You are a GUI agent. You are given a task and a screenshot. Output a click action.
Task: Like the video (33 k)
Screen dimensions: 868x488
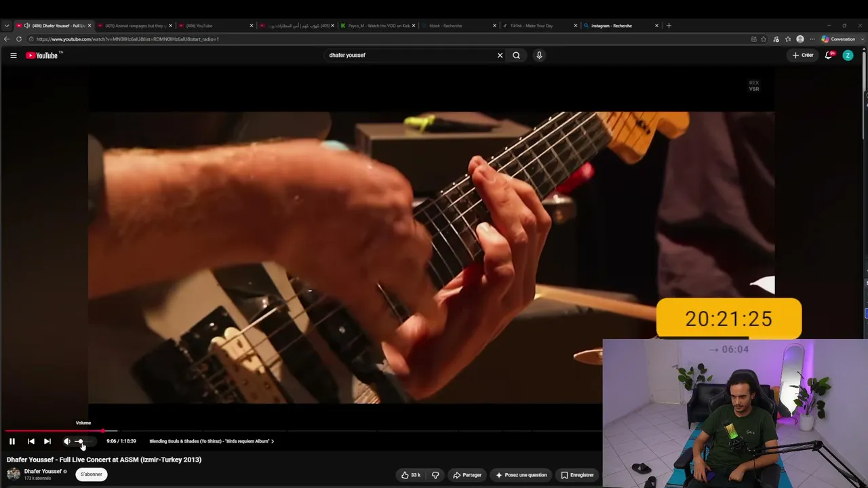coord(411,475)
